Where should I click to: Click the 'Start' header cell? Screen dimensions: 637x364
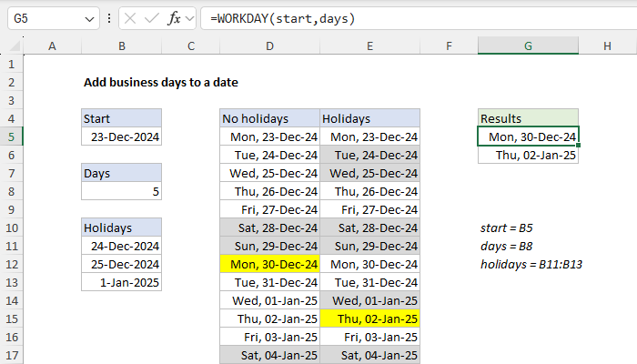pos(121,118)
